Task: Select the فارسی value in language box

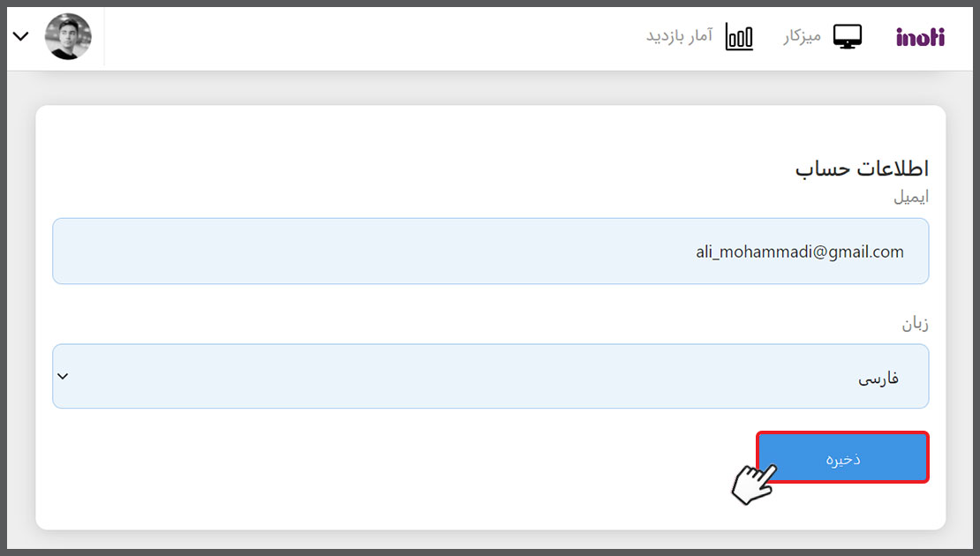Action: pyautogui.click(x=878, y=379)
